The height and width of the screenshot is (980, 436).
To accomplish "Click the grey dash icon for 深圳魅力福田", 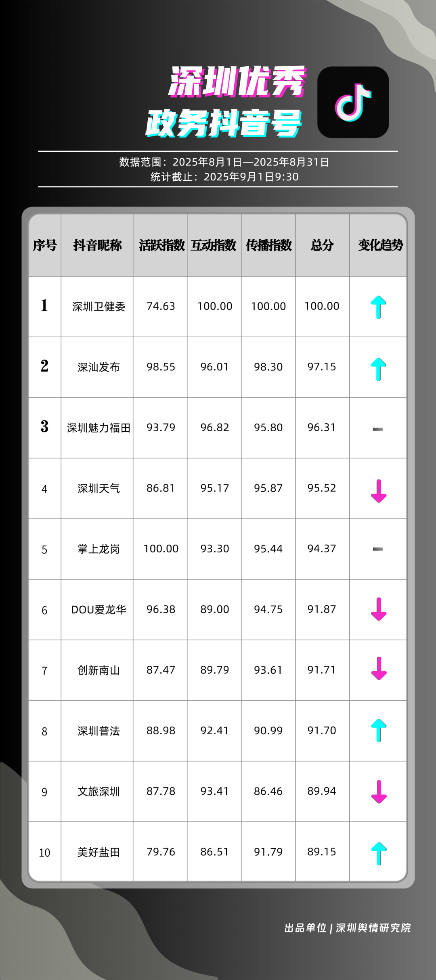I will 377,429.
